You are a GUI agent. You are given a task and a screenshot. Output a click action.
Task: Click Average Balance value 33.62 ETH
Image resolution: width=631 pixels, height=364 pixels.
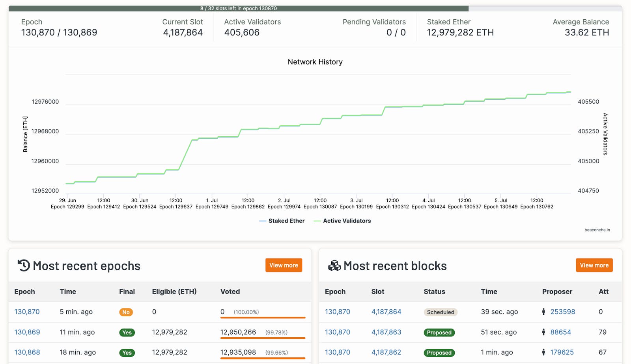tap(587, 33)
